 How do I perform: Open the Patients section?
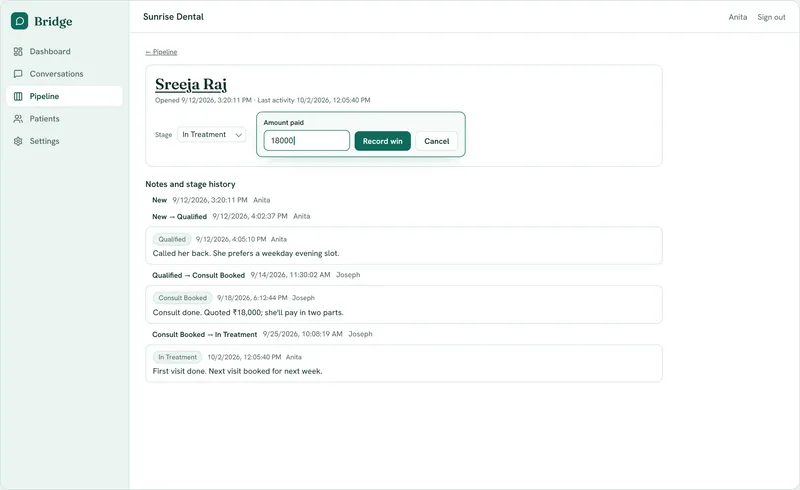(x=64, y=119)
